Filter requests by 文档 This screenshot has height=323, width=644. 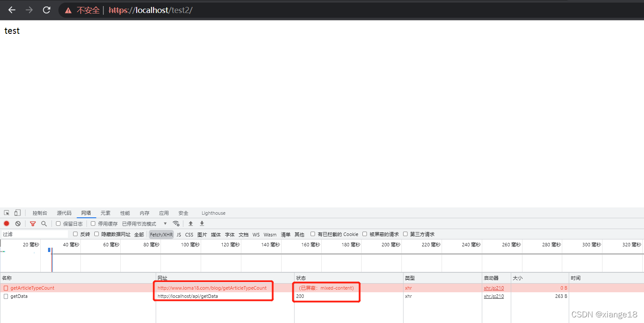click(244, 235)
